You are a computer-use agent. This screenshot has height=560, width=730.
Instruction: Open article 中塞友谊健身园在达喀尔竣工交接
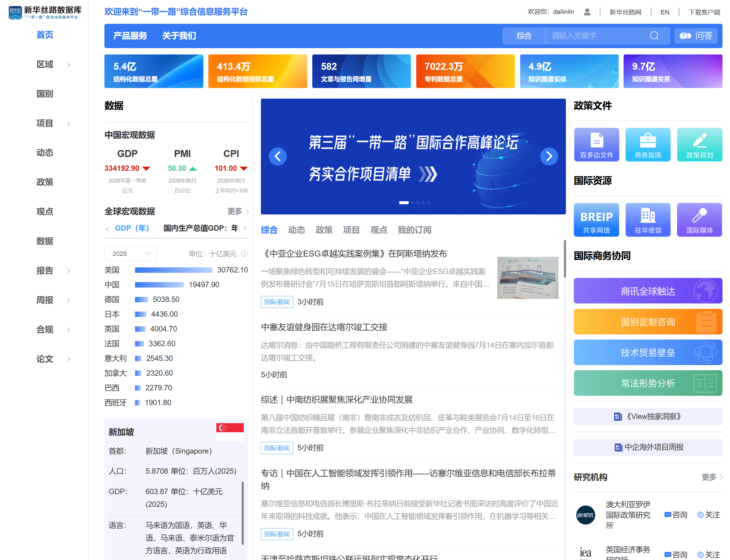324,327
